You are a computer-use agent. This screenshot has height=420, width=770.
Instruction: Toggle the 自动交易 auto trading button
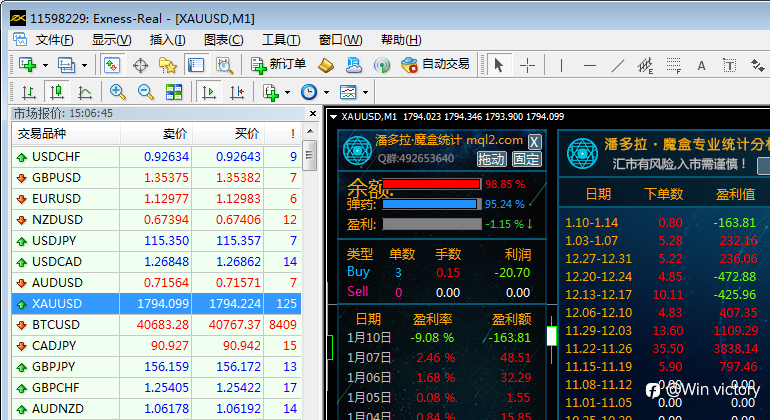pos(435,65)
